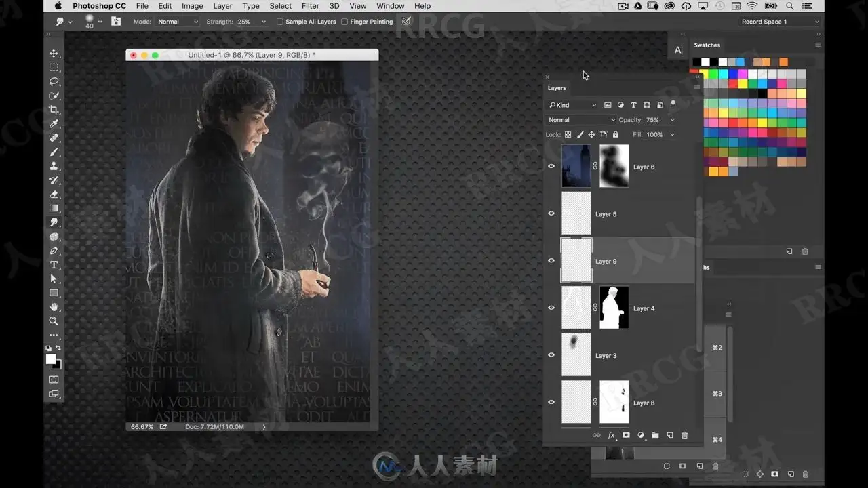Create a new layer group
Image resolution: width=868 pixels, height=488 pixels.
click(x=655, y=435)
